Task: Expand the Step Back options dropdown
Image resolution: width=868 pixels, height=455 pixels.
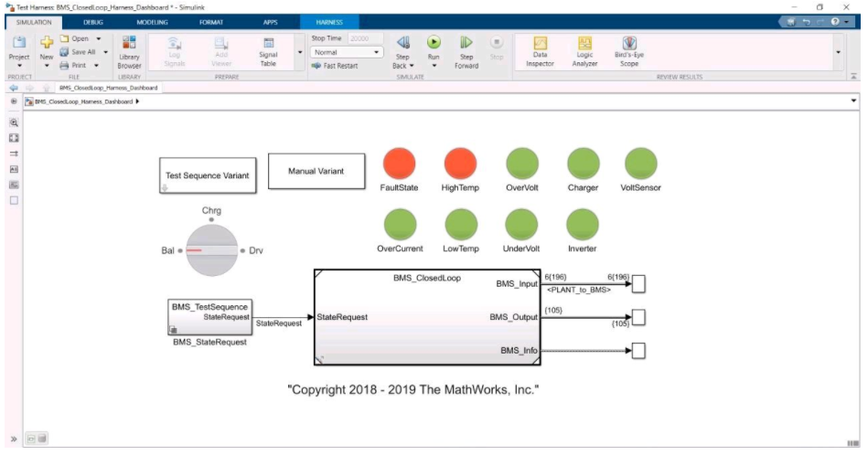Action: (x=413, y=66)
